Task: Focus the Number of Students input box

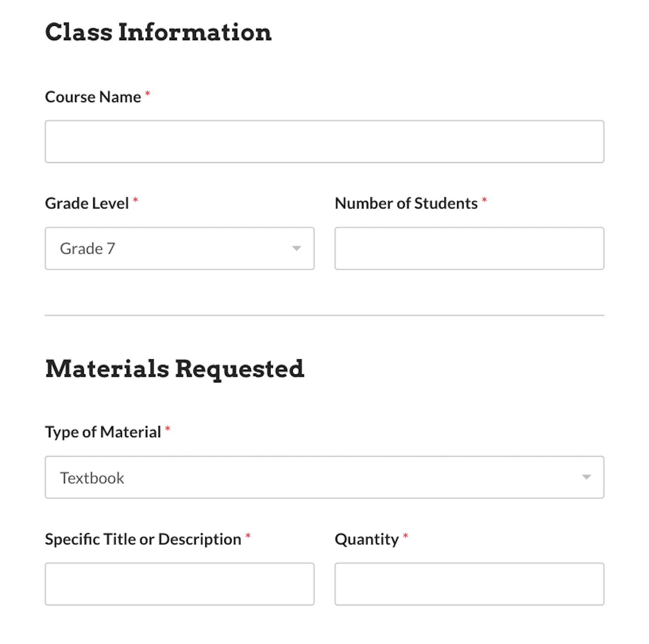Action: [x=469, y=248]
